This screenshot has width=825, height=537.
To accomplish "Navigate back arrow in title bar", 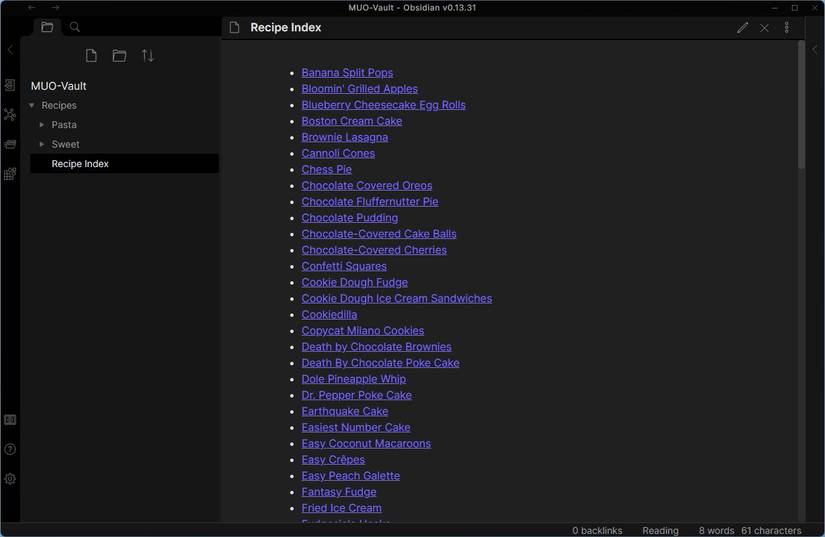I will [32, 7].
